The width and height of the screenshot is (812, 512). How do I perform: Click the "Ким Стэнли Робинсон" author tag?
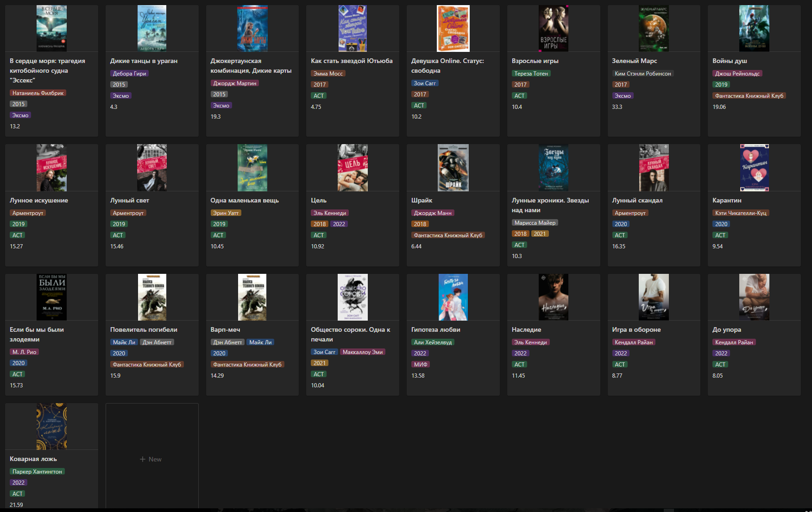[642, 74]
